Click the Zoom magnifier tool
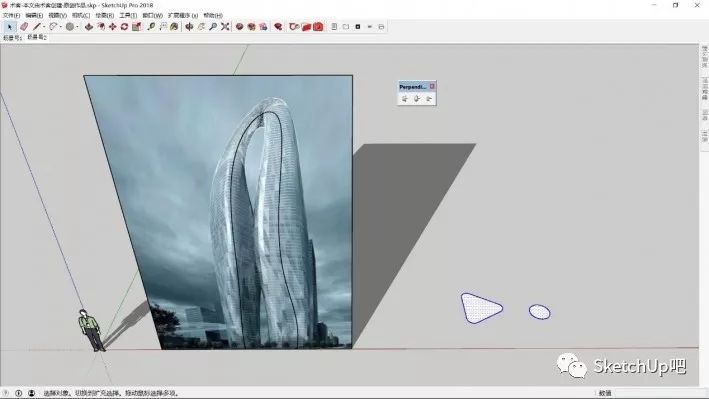Screen dimensions: 709x399 213,27
